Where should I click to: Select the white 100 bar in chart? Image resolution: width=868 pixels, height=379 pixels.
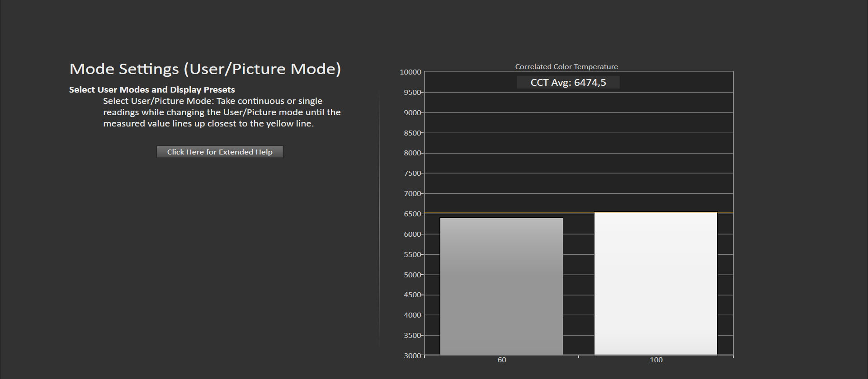(x=656, y=284)
